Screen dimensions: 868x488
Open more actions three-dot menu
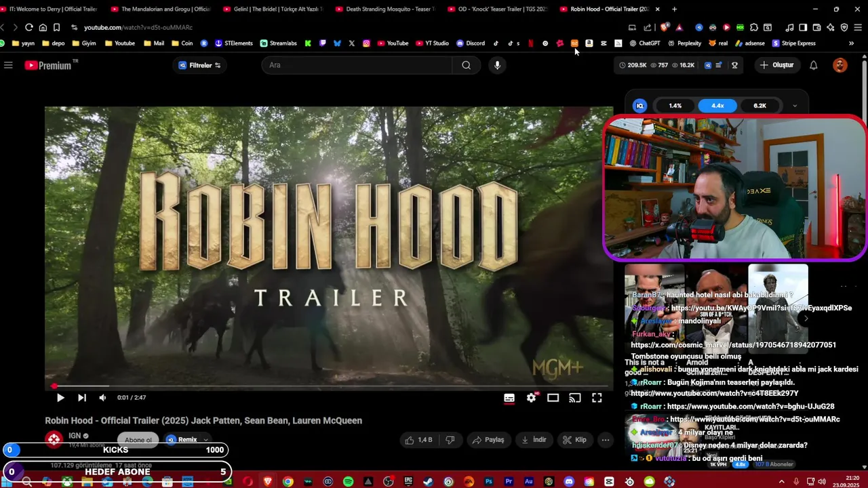click(x=606, y=440)
